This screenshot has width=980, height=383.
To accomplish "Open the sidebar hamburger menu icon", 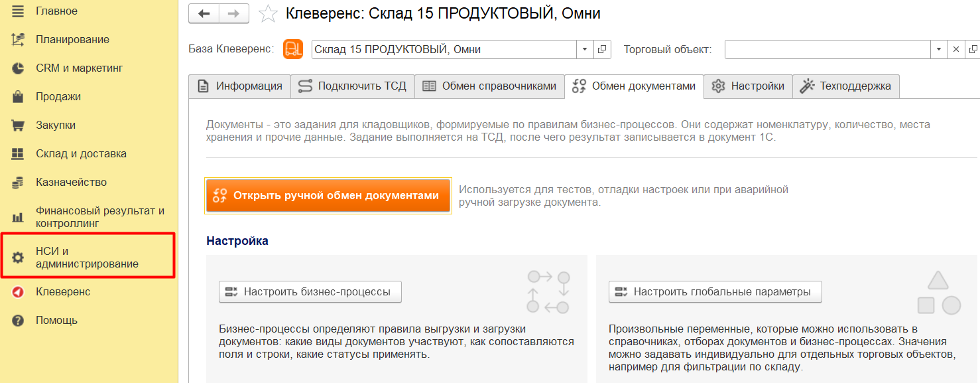I will (x=18, y=11).
